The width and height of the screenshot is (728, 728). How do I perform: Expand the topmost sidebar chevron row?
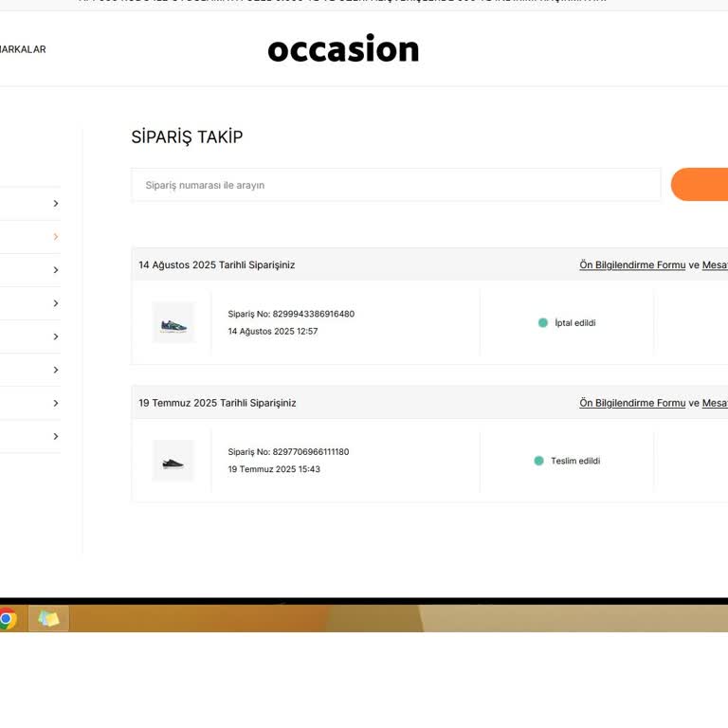56,204
